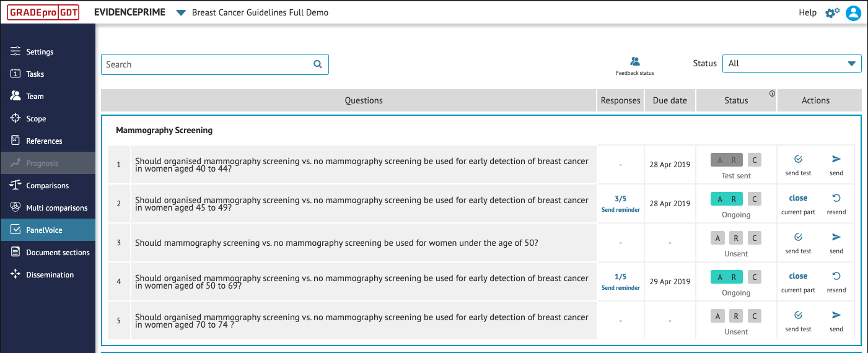868x353 pixels.
Task: Click send arrow icon for question 5
Action: (836, 315)
